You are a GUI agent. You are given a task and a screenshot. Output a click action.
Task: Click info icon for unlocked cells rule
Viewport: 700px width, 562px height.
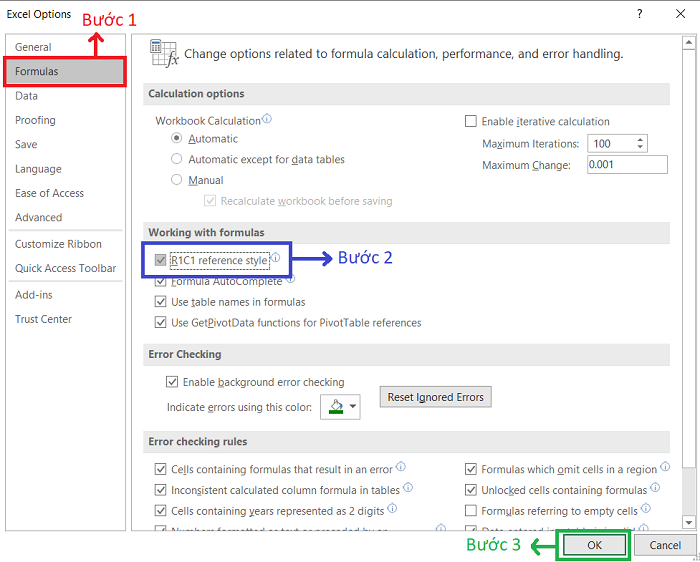point(655,487)
